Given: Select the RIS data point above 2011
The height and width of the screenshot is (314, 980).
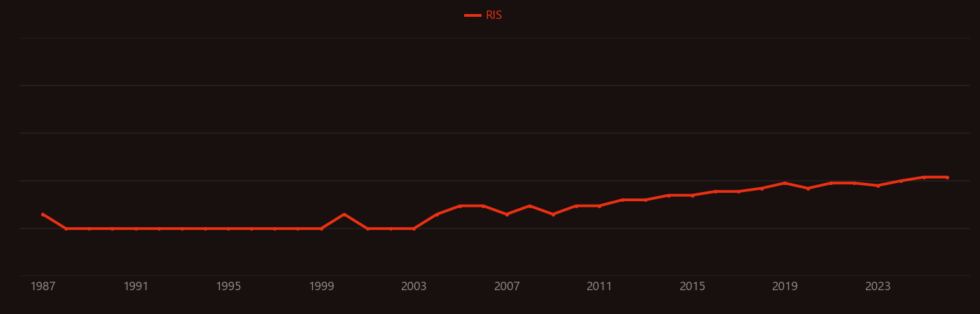Looking at the screenshot, I should point(599,206).
